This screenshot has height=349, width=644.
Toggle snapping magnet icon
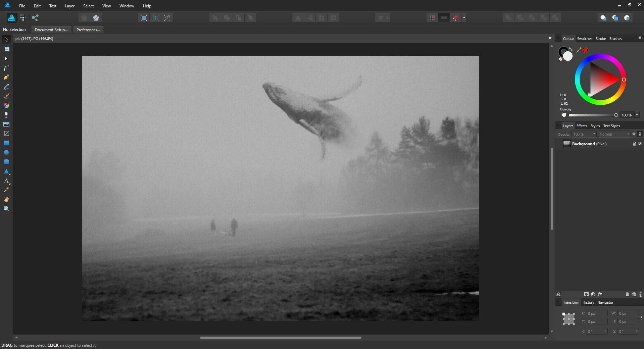[x=456, y=18]
